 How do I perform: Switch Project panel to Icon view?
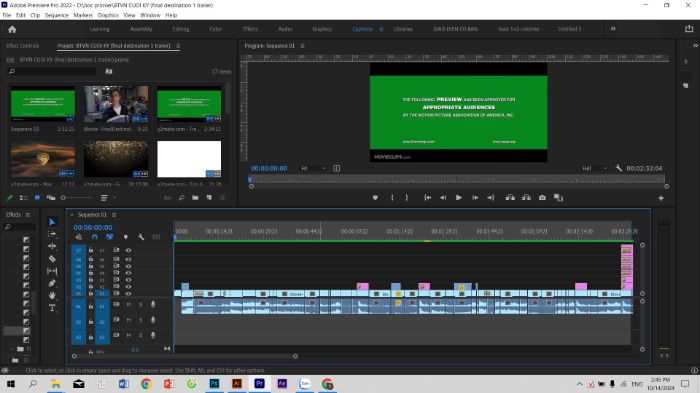pyautogui.click(x=37, y=197)
